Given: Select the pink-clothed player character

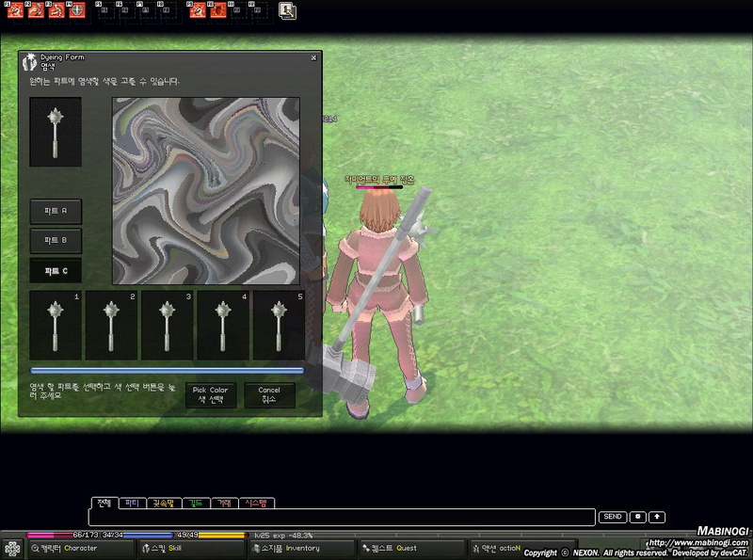Looking at the screenshot, I should [378, 302].
